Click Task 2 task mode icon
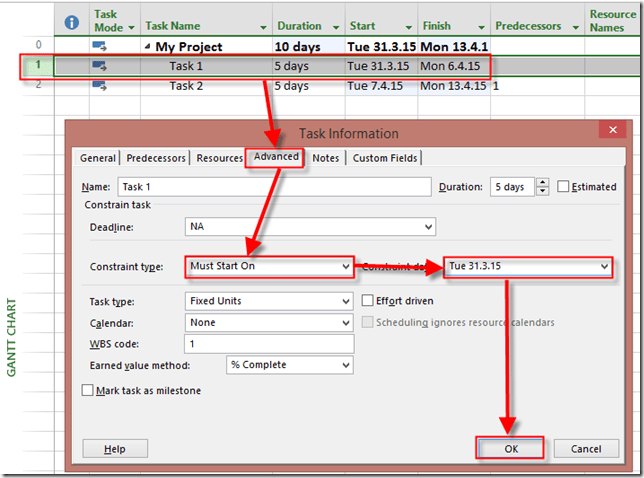Image resolution: width=644 pixels, height=478 pixels. [x=100, y=86]
